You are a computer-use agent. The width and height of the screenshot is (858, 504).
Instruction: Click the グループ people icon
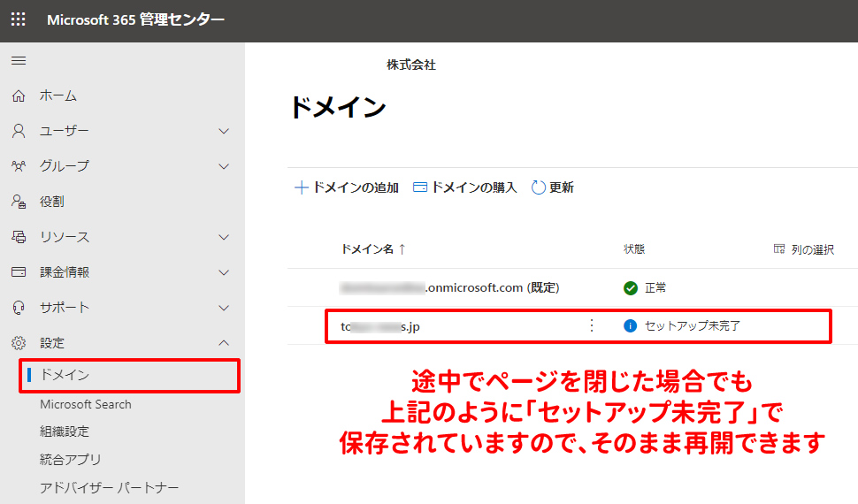click(x=19, y=166)
